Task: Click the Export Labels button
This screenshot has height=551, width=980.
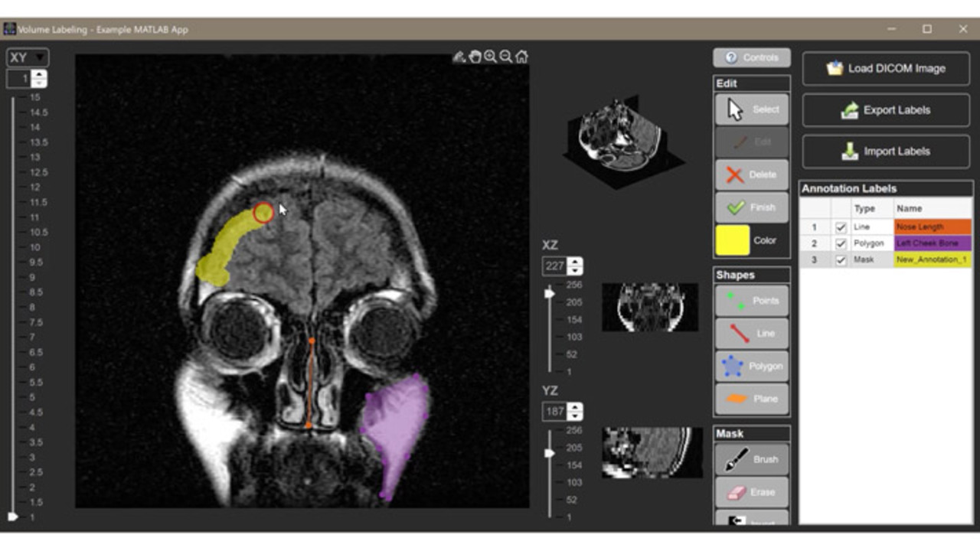Action: click(886, 110)
